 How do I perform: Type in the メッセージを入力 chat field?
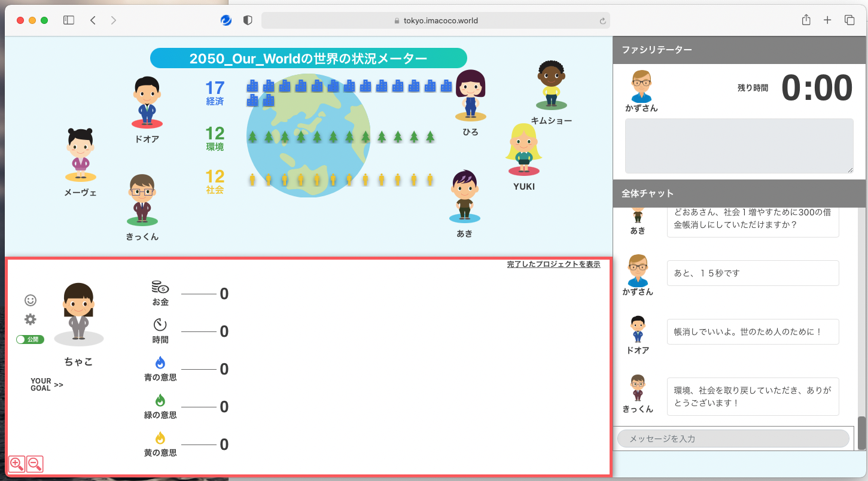point(733,439)
